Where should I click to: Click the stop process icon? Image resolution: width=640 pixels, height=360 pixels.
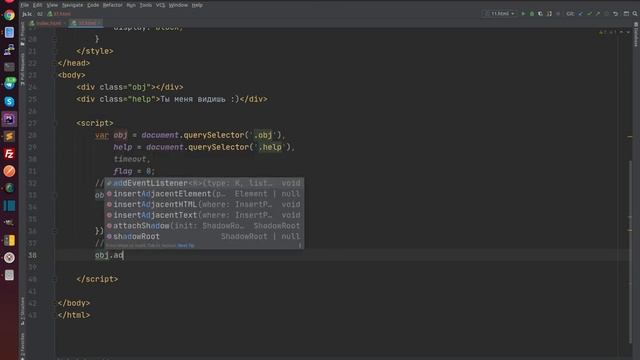[x=558, y=14]
